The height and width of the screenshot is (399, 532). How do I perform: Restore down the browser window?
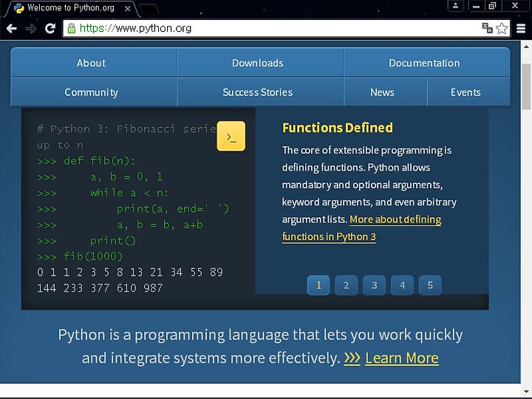[492, 6]
